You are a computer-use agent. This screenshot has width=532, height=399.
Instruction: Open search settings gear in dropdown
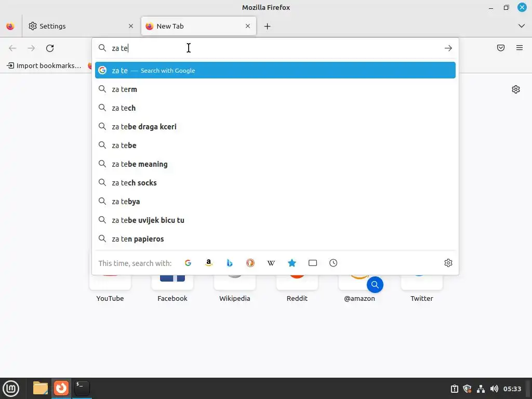(x=448, y=263)
